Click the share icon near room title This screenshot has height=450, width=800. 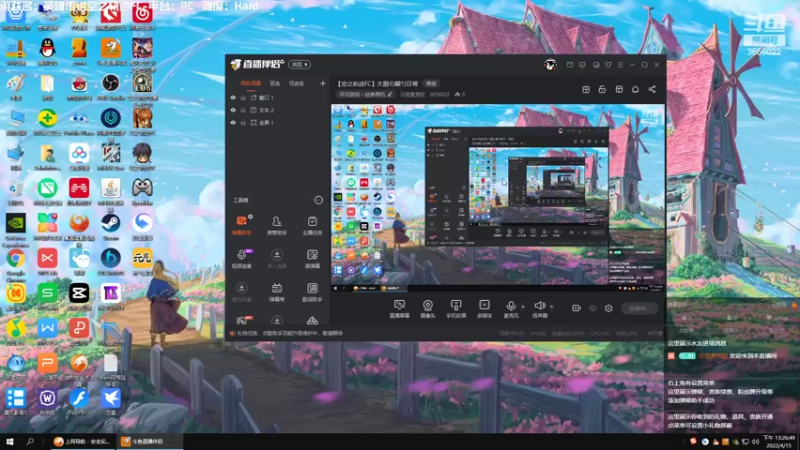coord(652,89)
